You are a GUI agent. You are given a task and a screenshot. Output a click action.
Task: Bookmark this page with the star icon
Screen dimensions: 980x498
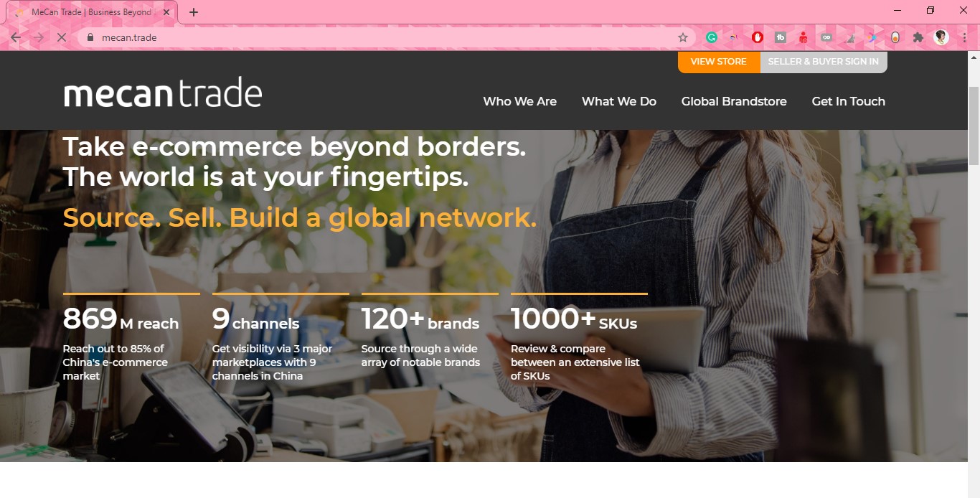(x=683, y=37)
